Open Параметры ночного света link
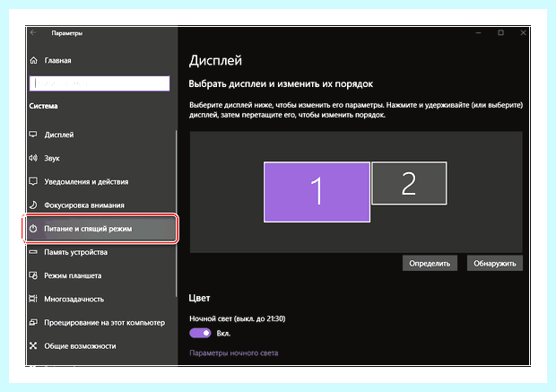This screenshot has width=556, height=392. click(x=234, y=353)
